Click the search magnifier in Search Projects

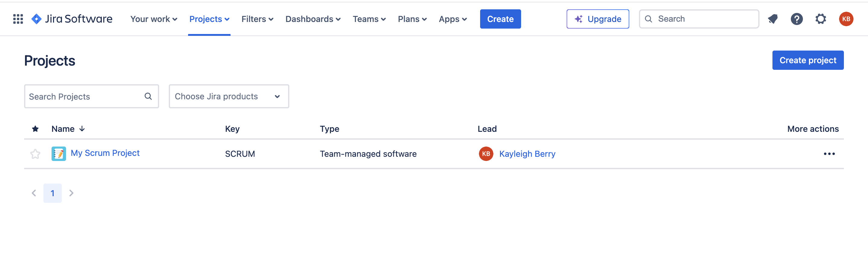(148, 97)
